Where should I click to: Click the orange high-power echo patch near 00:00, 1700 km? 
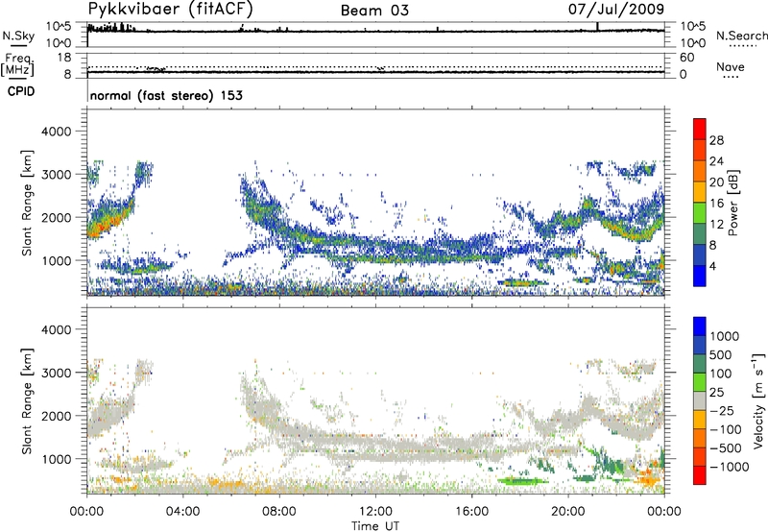point(101,227)
